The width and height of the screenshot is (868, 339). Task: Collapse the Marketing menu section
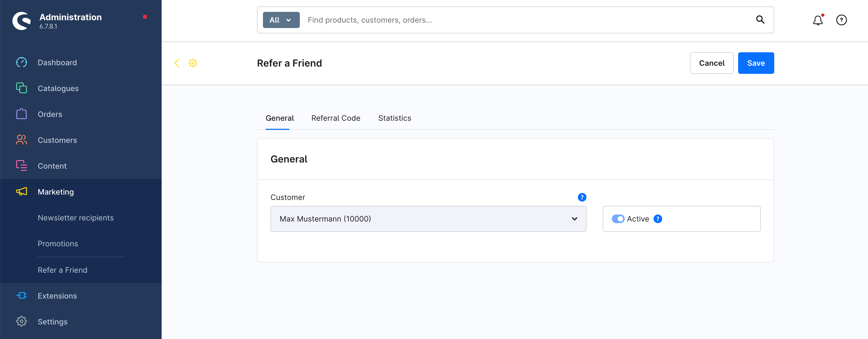pyautogui.click(x=55, y=192)
